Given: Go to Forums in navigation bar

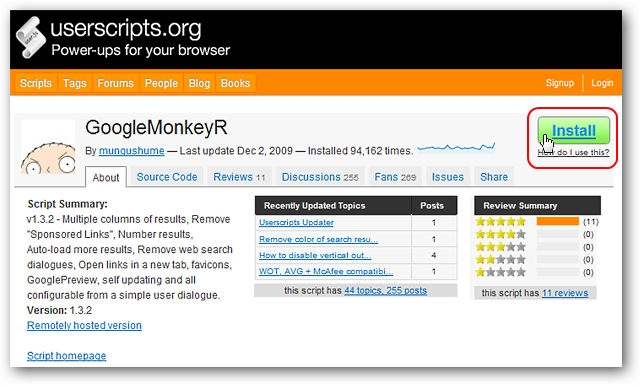Looking at the screenshot, I should [x=116, y=83].
